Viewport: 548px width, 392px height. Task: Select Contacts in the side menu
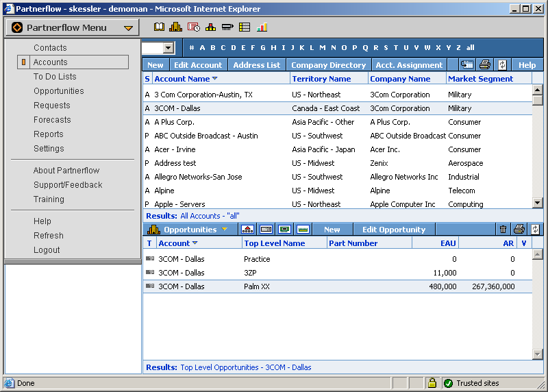click(x=50, y=47)
